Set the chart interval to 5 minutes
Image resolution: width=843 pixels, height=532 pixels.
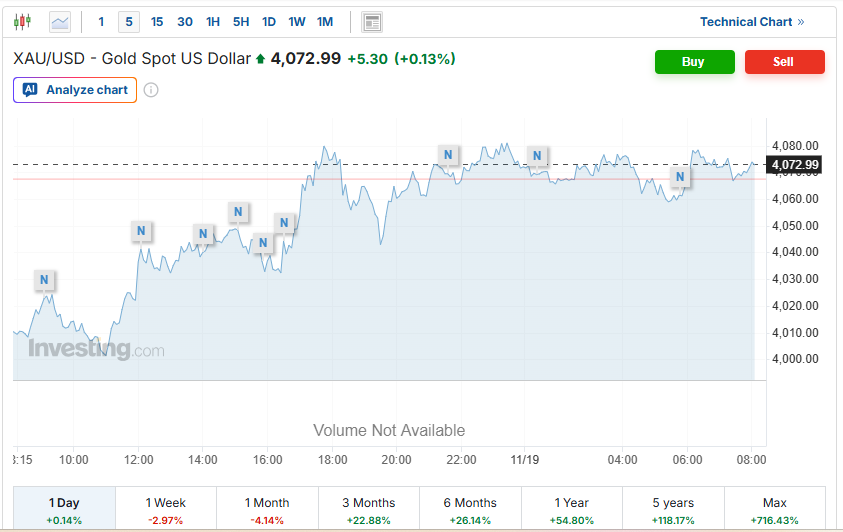click(129, 21)
